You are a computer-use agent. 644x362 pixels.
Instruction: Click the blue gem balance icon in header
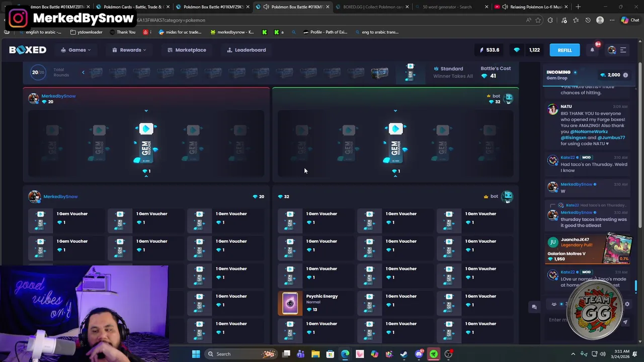[517, 50]
